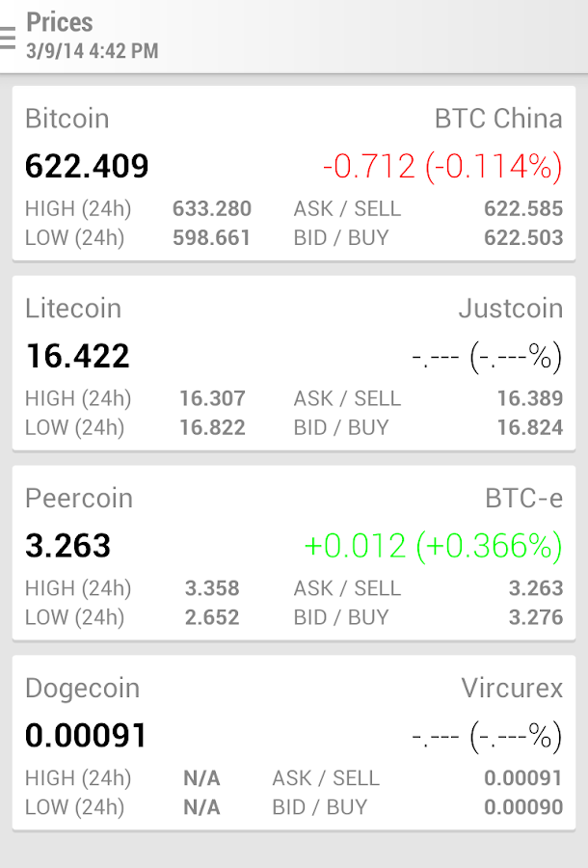This screenshot has width=588, height=868.
Task: Tap the 3/9/14 4:42 PM timestamp
Action: pyautogui.click(x=93, y=51)
